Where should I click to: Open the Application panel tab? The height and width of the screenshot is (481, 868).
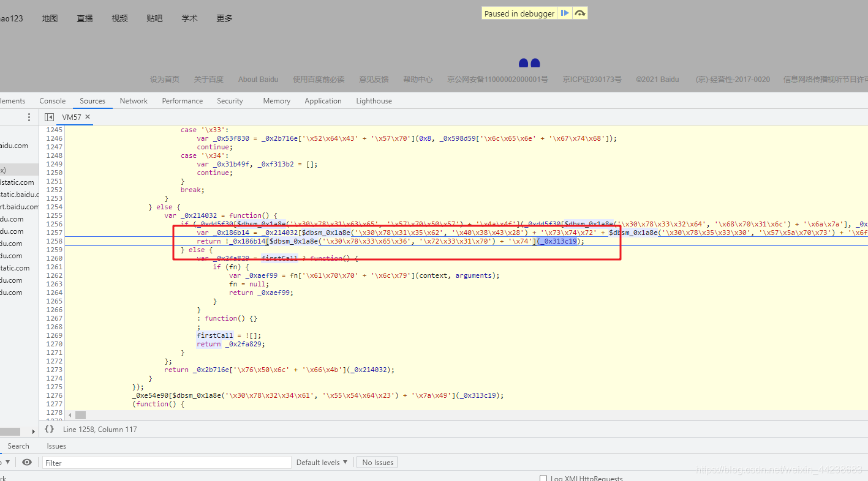tap(323, 101)
